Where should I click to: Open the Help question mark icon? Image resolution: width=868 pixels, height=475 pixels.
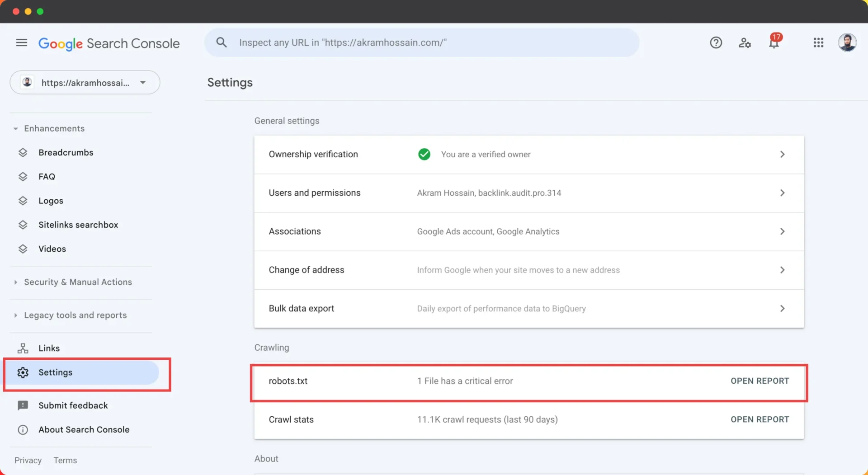[716, 42]
